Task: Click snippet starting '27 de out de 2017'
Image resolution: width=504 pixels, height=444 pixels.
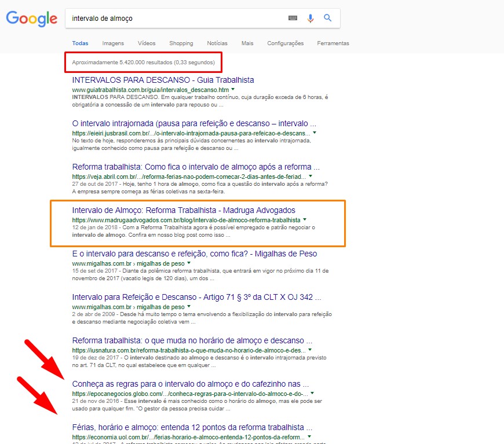Action: pyautogui.click(x=200, y=188)
